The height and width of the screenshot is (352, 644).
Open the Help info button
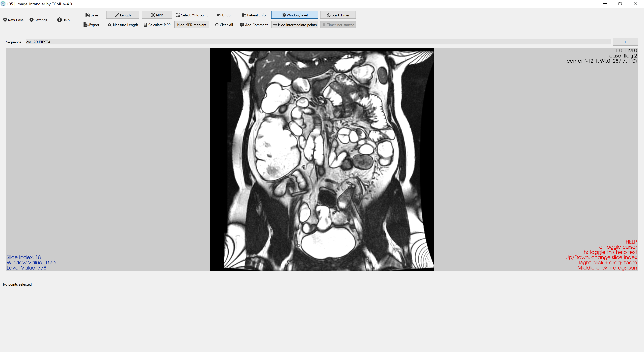tap(63, 20)
